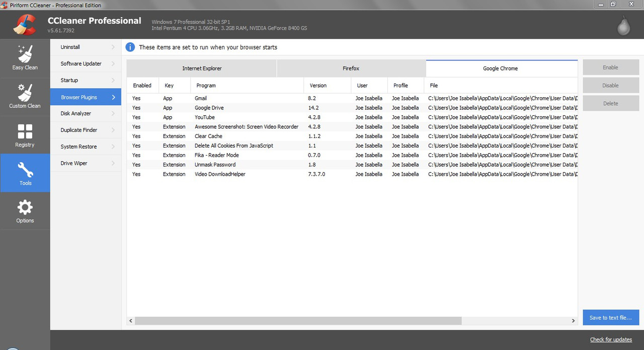Screen dimensions: 644x350
Task: Click the Delete button
Action: [x=611, y=104]
